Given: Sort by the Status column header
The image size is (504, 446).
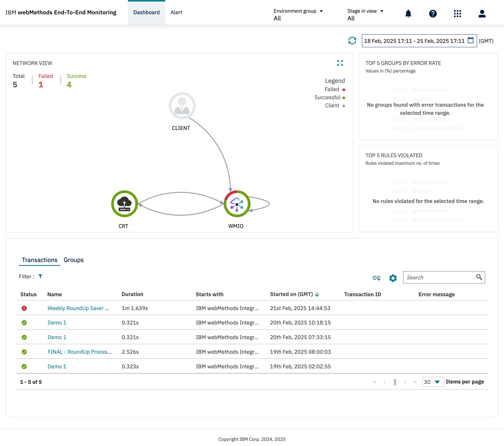Looking at the screenshot, I should pos(28,294).
